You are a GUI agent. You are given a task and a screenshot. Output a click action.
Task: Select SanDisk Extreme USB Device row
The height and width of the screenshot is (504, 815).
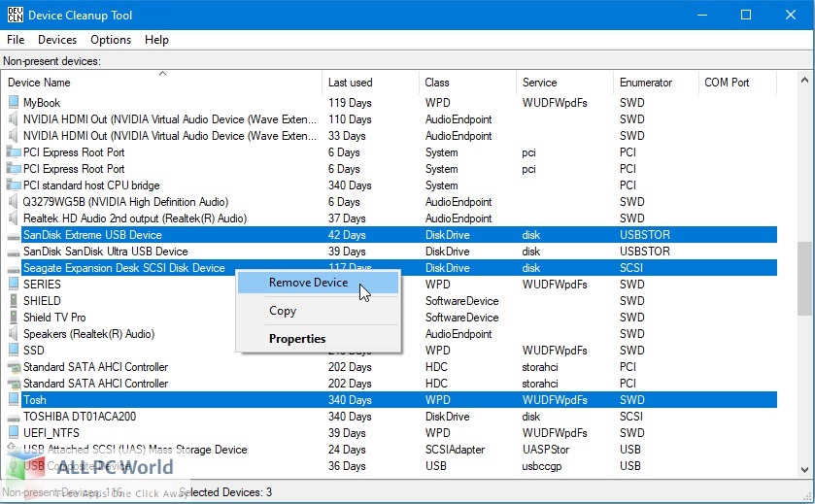tap(391, 235)
